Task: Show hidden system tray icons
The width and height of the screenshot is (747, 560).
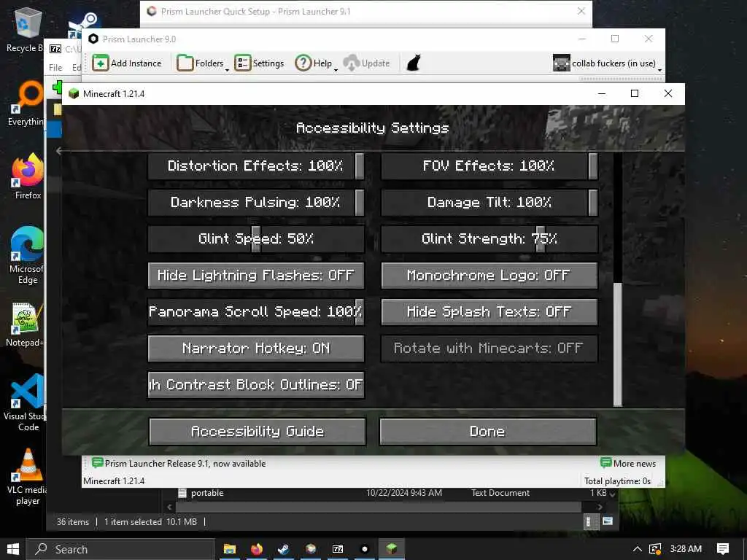Action: (x=637, y=549)
